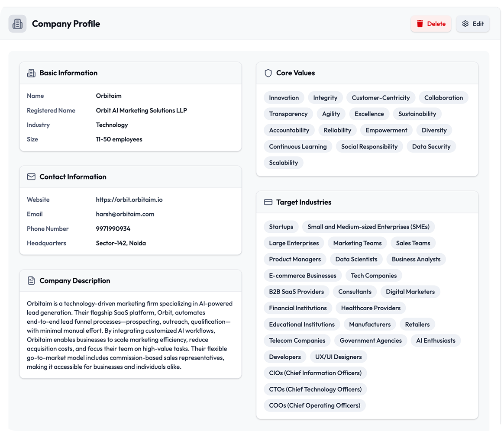Image resolution: width=504 pixels, height=431 pixels.
Task: Select the UX/UI Designers tag
Action: [338, 357]
